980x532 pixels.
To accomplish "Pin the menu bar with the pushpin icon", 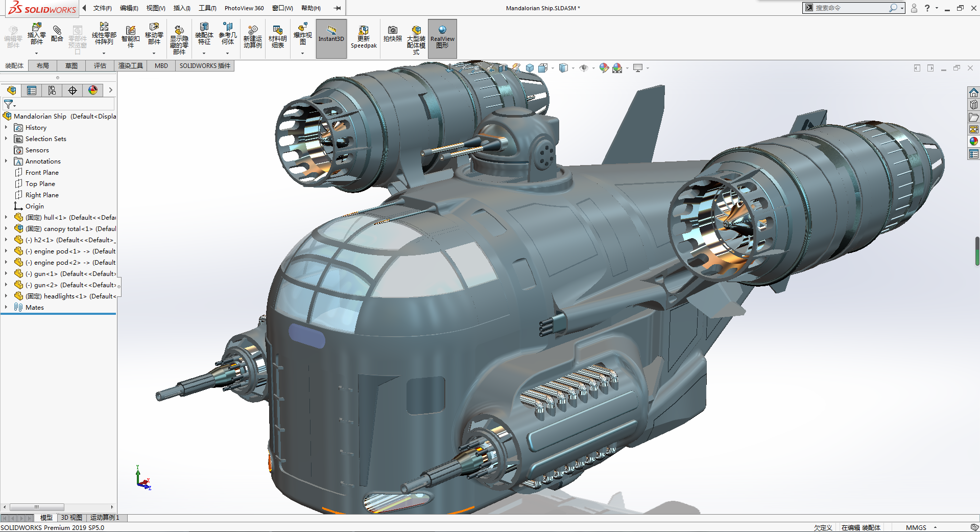I will point(338,8).
